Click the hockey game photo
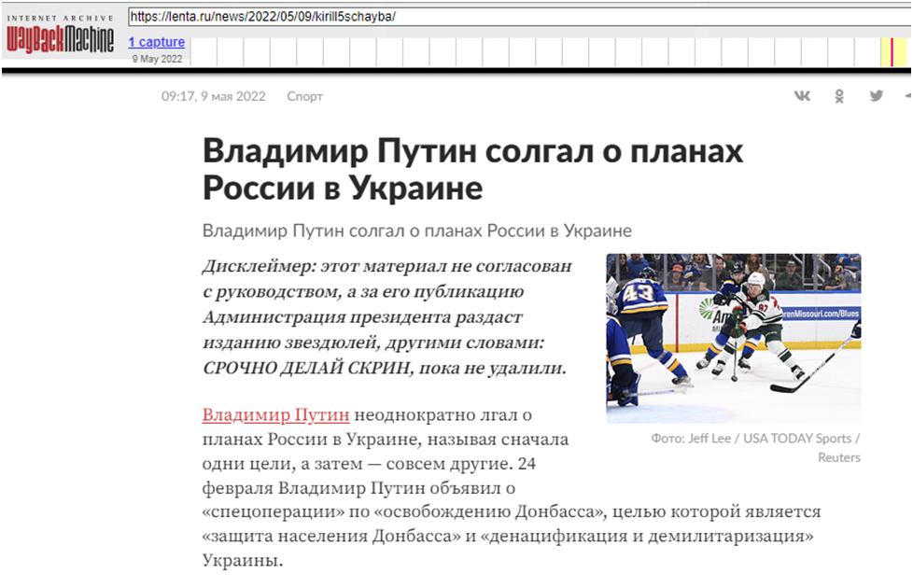The height and width of the screenshot is (588, 913). [733, 338]
